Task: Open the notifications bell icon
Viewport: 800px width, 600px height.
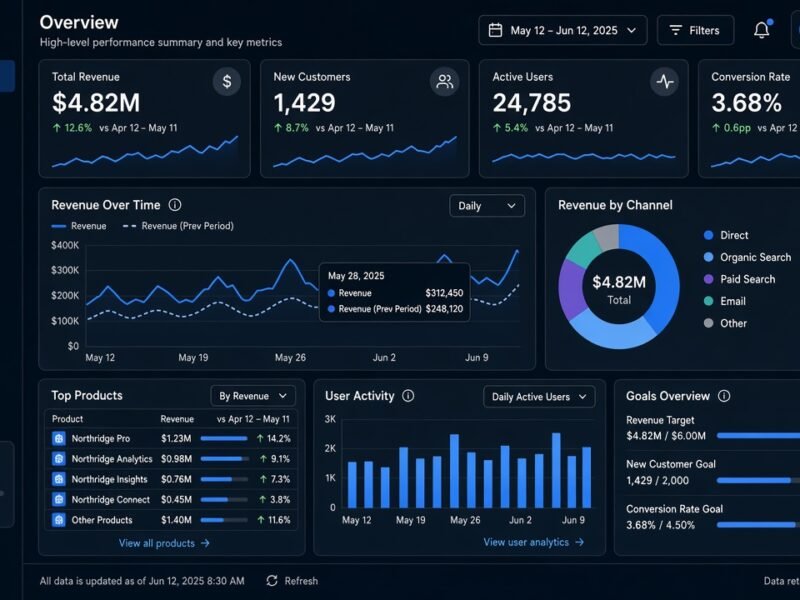Action: (x=762, y=30)
